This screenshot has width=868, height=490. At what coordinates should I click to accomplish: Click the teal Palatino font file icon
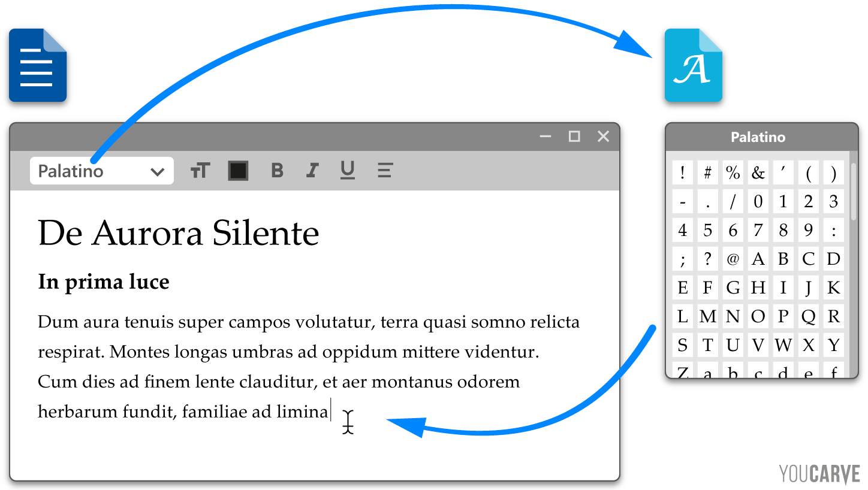[x=693, y=66]
